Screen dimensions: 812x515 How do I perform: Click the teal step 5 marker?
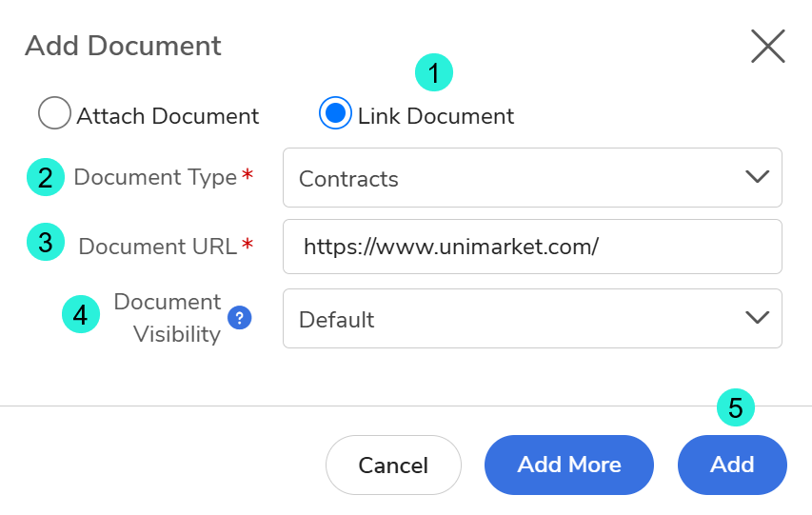tap(736, 407)
